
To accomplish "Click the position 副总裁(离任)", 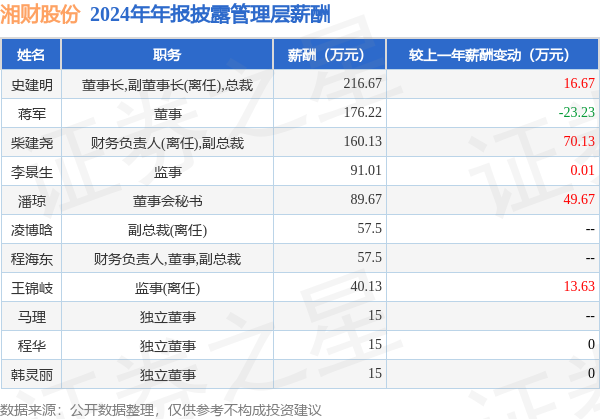I will 167,230.
